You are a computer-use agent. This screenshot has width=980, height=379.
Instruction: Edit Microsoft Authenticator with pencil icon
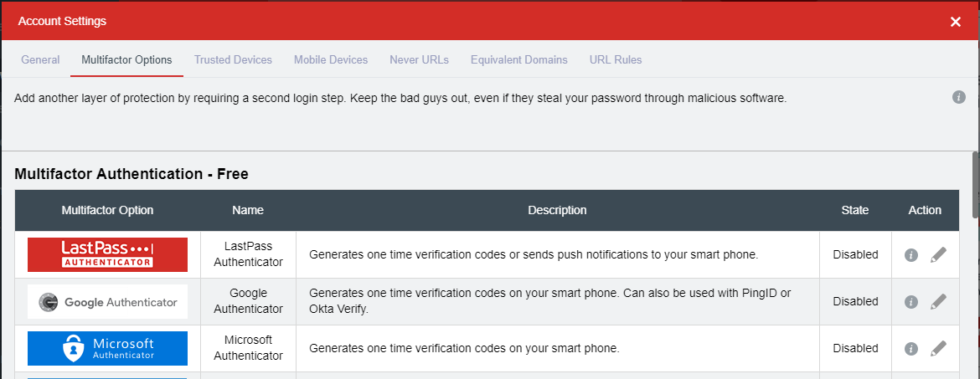point(938,348)
